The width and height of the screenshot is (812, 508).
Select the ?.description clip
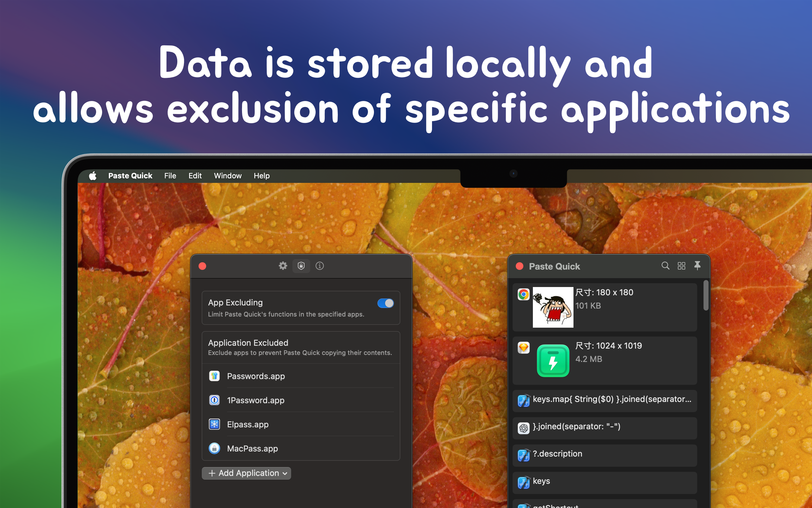(605, 455)
